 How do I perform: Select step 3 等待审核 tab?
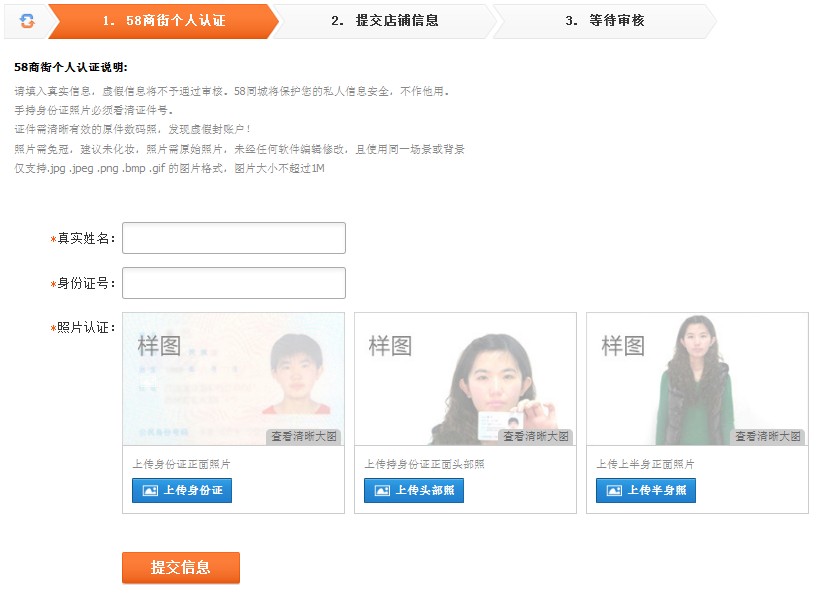(604, 20)
